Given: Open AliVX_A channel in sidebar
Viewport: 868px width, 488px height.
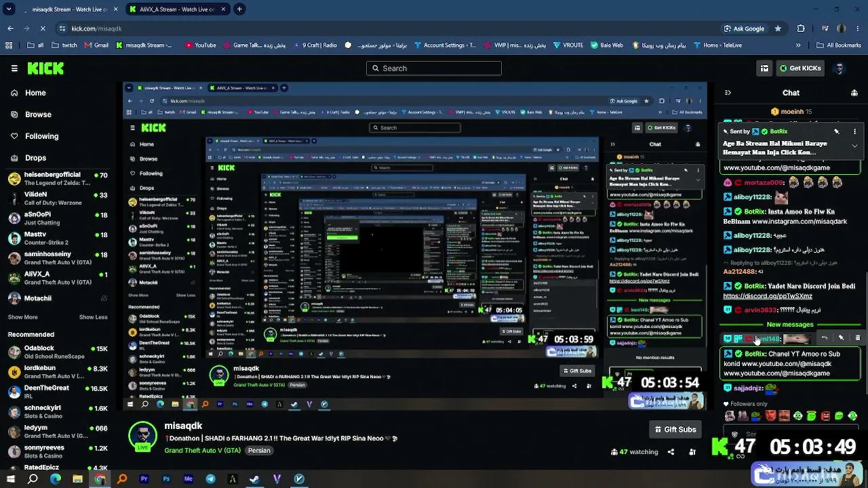Looking at the screenshot, I should pyautogui.click(x=58, y=278).
